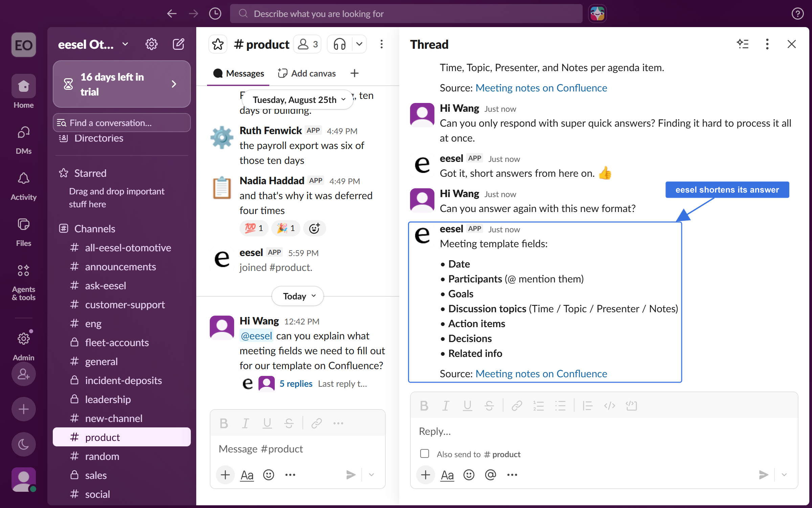Open the history clock icon
Viewport: 812px width, 508px height.
pyautogui.click(x=215, y=14)
